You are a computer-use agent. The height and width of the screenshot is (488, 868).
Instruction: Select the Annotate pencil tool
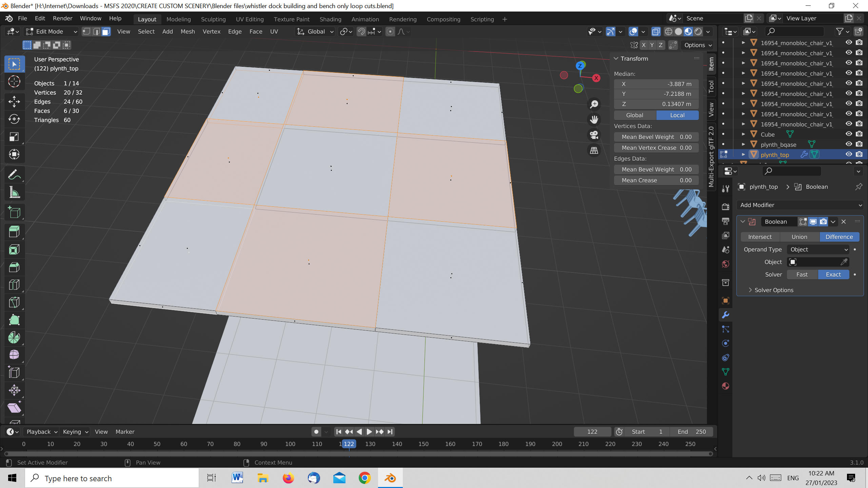point(14,175)
